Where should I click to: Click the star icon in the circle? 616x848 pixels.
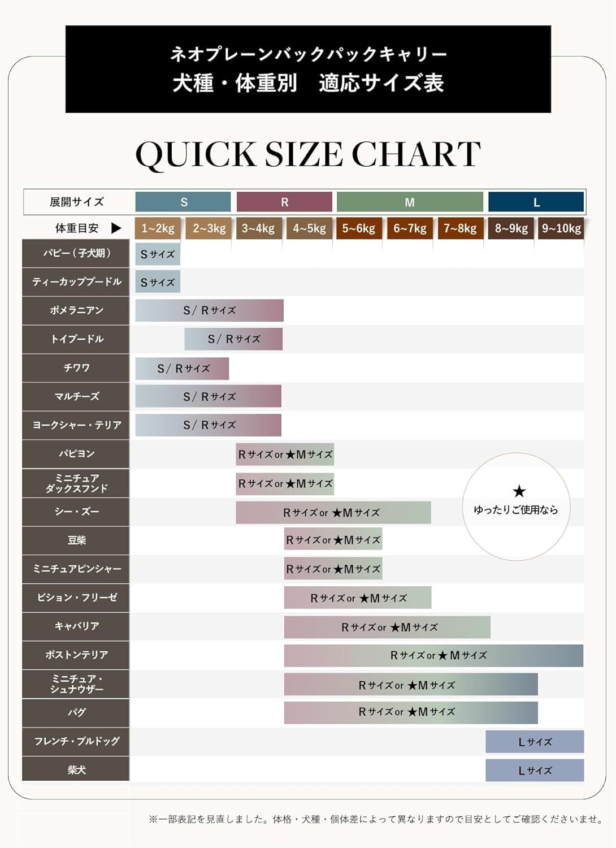[x=519, y=491]
